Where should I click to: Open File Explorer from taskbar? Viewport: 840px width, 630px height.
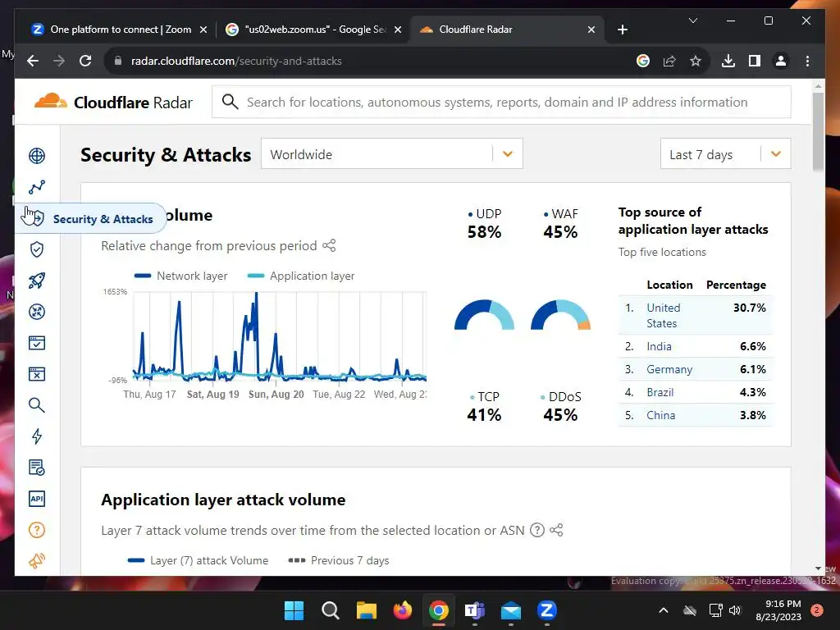click(367, 610)
